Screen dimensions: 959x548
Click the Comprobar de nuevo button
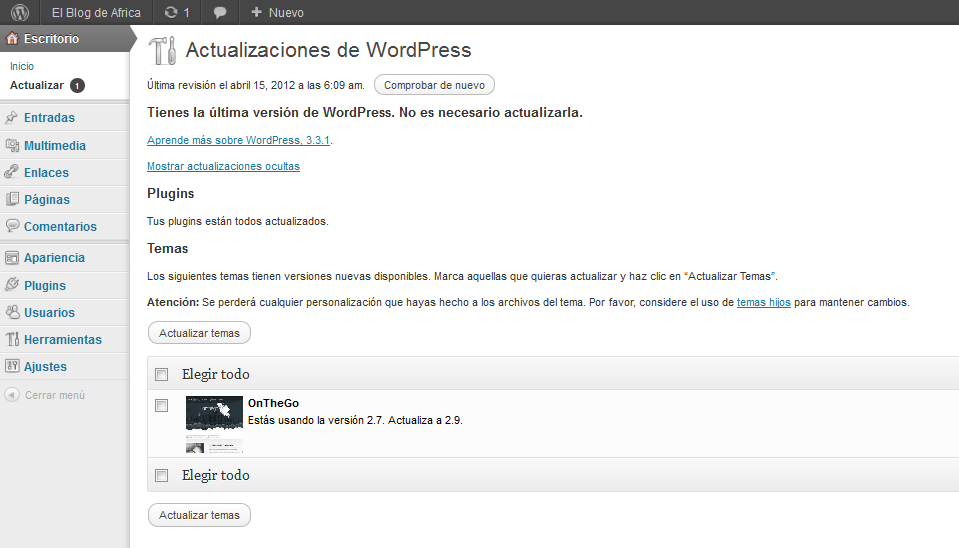(434, 85)
